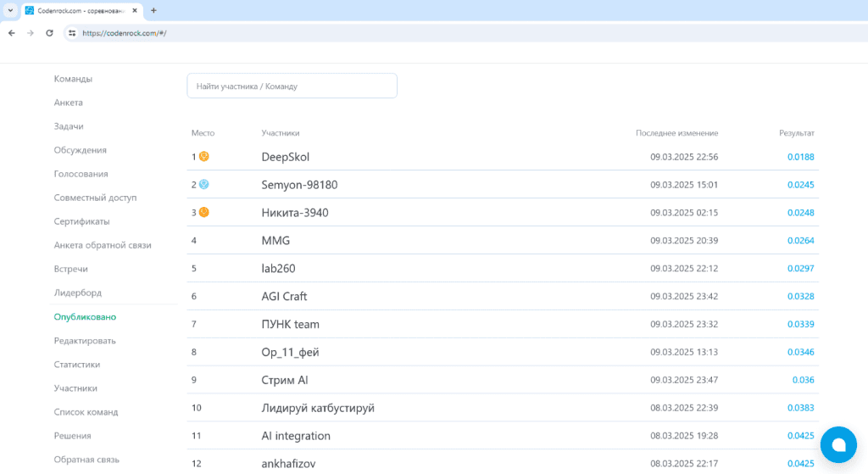This screenshot has width=868, height=474.
Task: Click date 09.03.2025 22:56 in DeepSkol row
Action: pos(684,157)
